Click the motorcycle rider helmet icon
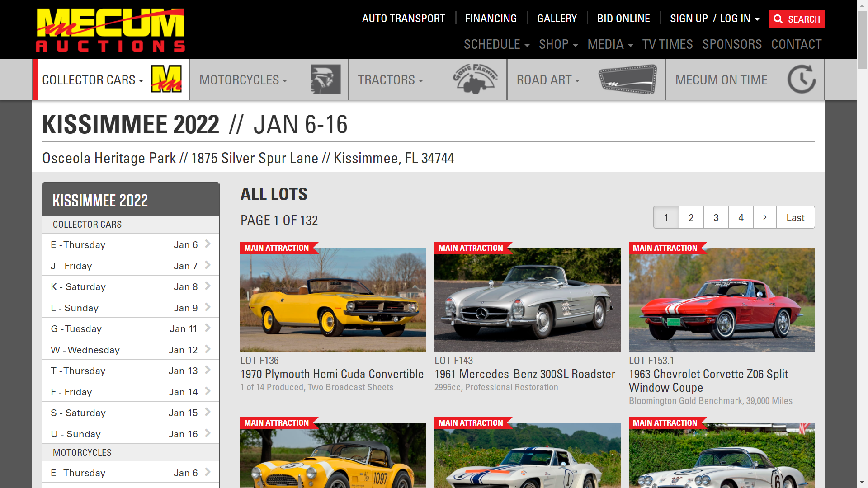The height and width of the screenshot is (488, 868). click(x=325, y=80)
